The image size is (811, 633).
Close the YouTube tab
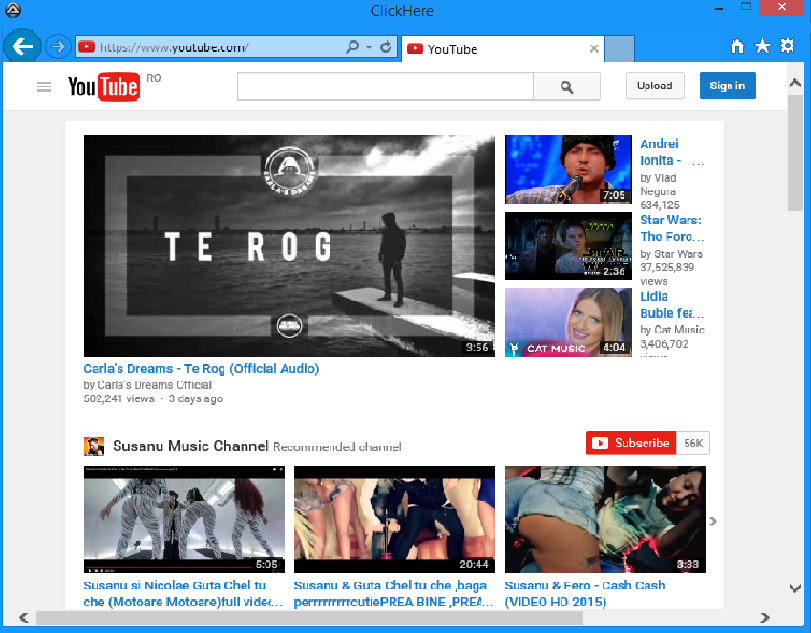(x=594, y=49)
